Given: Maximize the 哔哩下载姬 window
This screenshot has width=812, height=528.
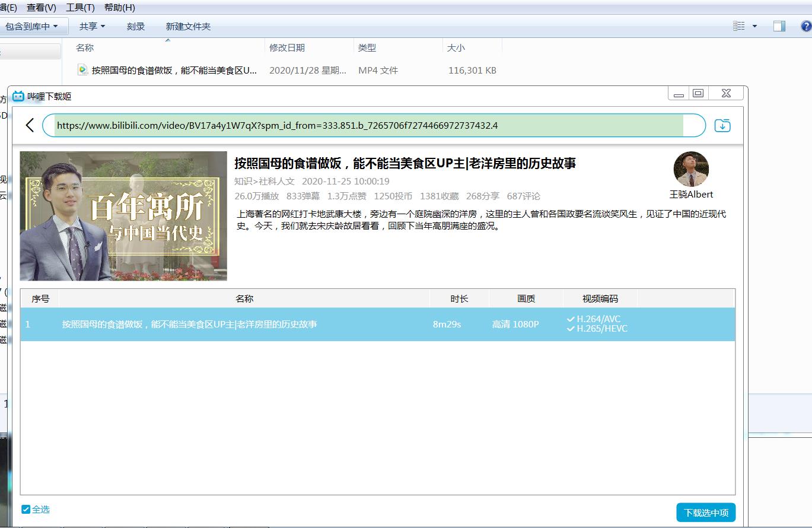Looking at the screenshot, I should coord(698,94).
